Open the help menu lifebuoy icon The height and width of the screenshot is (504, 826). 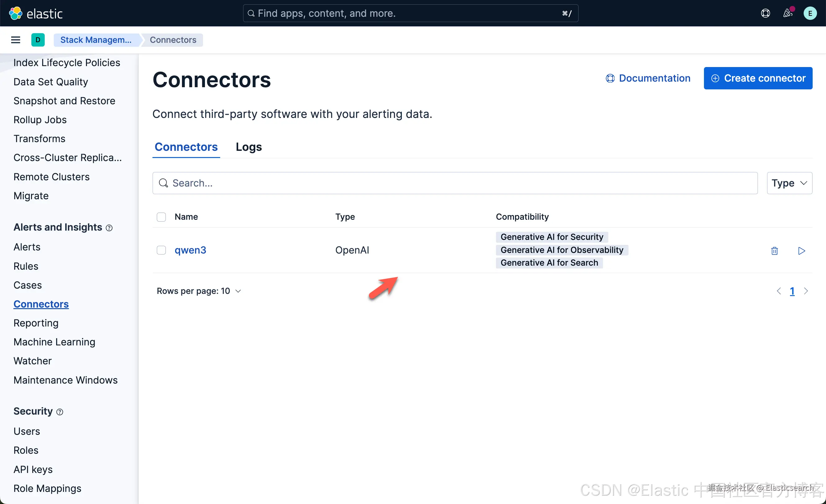(765, 13)
